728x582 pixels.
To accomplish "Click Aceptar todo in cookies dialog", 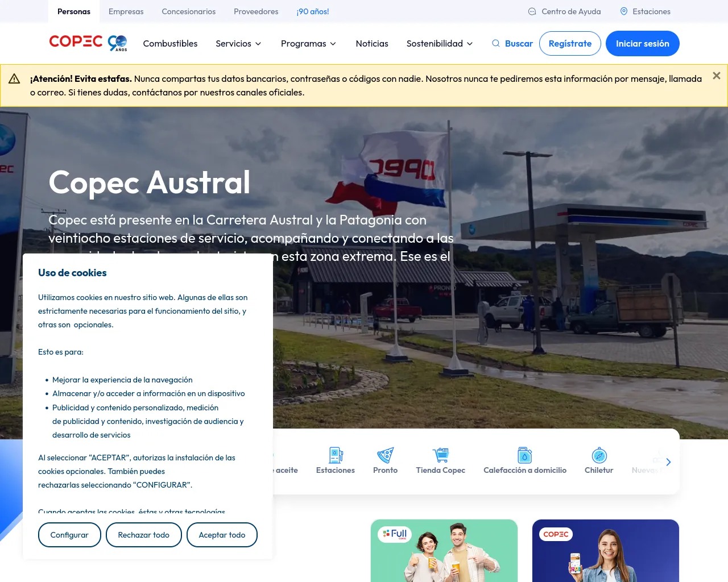I will pyautogui.click(x=222, y=535).
